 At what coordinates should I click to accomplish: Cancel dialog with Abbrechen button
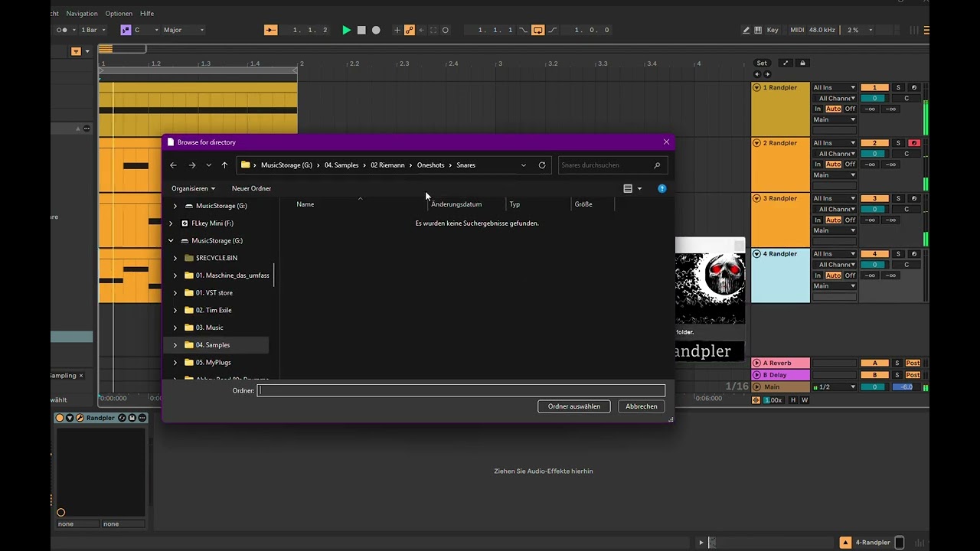click(x=642, y=406)
